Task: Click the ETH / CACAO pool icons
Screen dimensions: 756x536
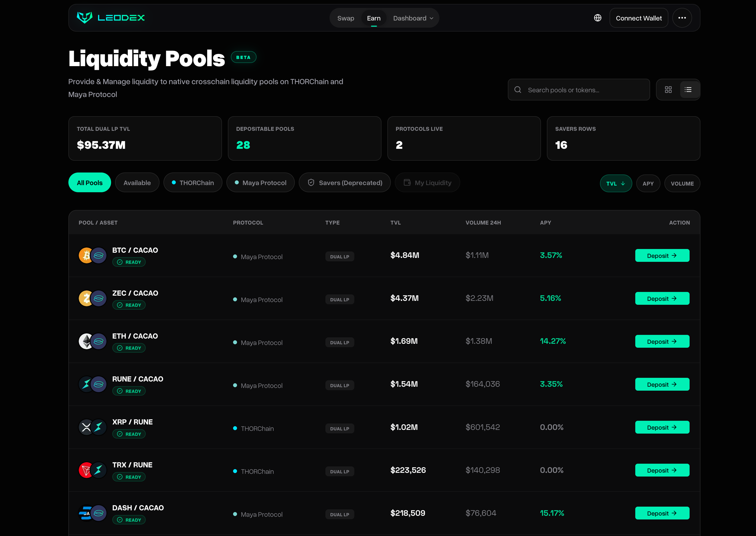Action: click(92, 341)
